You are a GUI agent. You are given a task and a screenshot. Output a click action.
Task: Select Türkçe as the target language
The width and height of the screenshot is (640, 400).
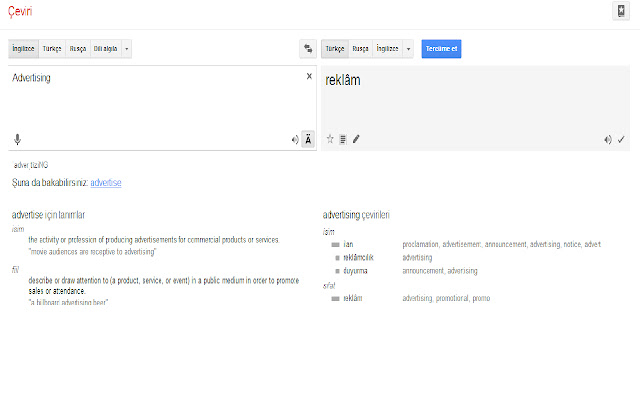tap(335, 49)
